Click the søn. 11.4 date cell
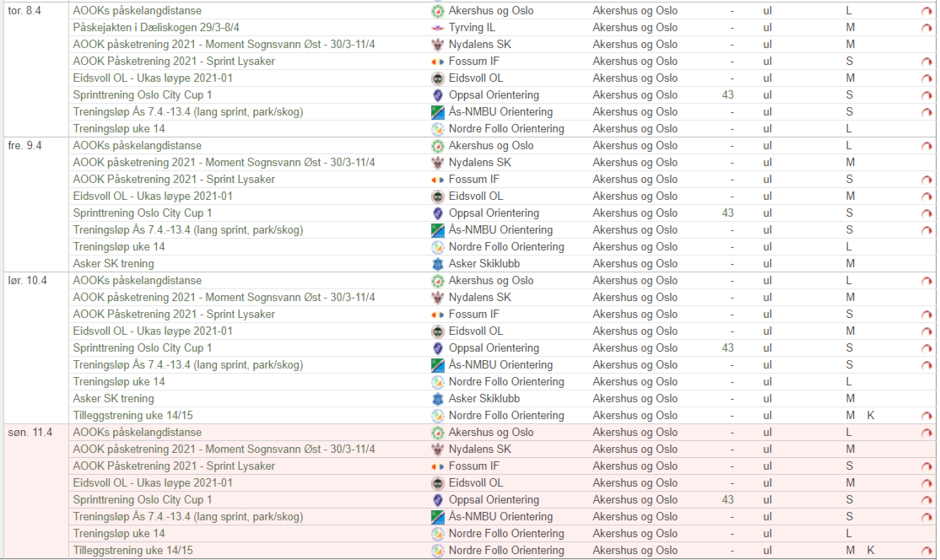Screen dimensions: 940x560 click(x=29, y=433)
